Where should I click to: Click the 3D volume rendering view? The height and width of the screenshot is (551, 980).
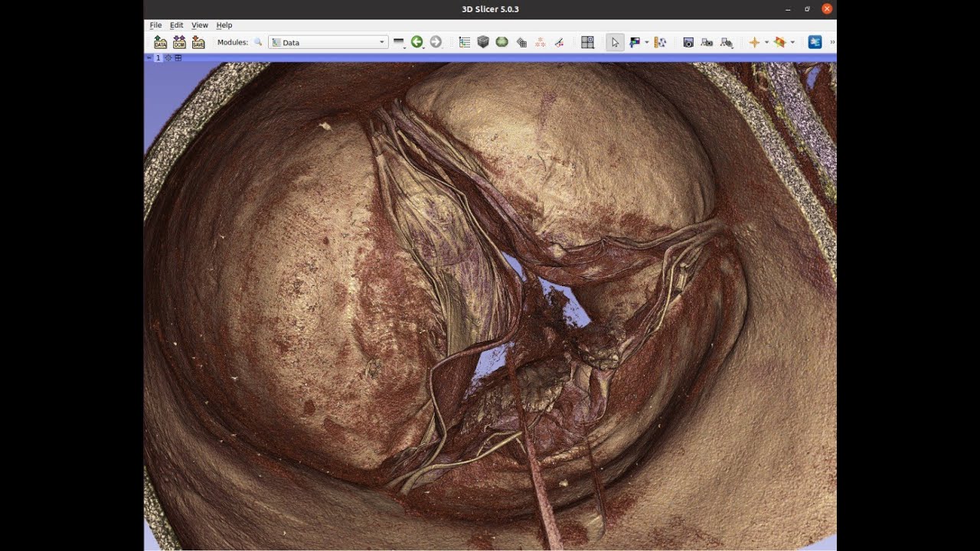[x=490, y=306]
